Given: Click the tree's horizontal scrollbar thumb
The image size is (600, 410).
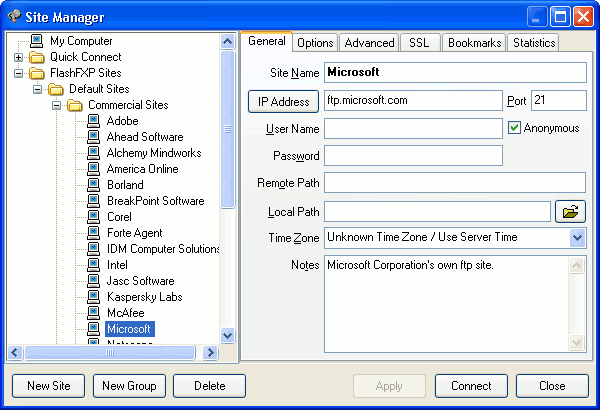Looking at the screenshot, I should pyautogui.click(x=110, y=352).
